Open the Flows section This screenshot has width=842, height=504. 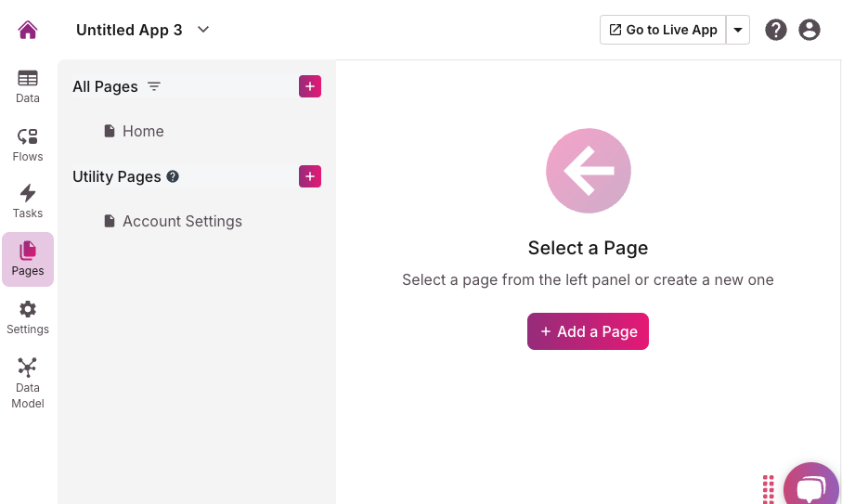tap(28, 145)
